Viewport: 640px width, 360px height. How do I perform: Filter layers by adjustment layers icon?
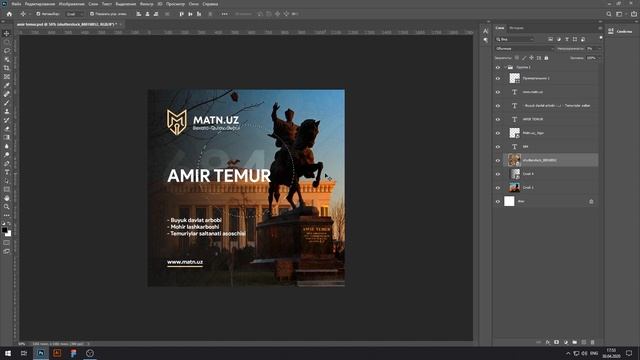click(558, 39)
